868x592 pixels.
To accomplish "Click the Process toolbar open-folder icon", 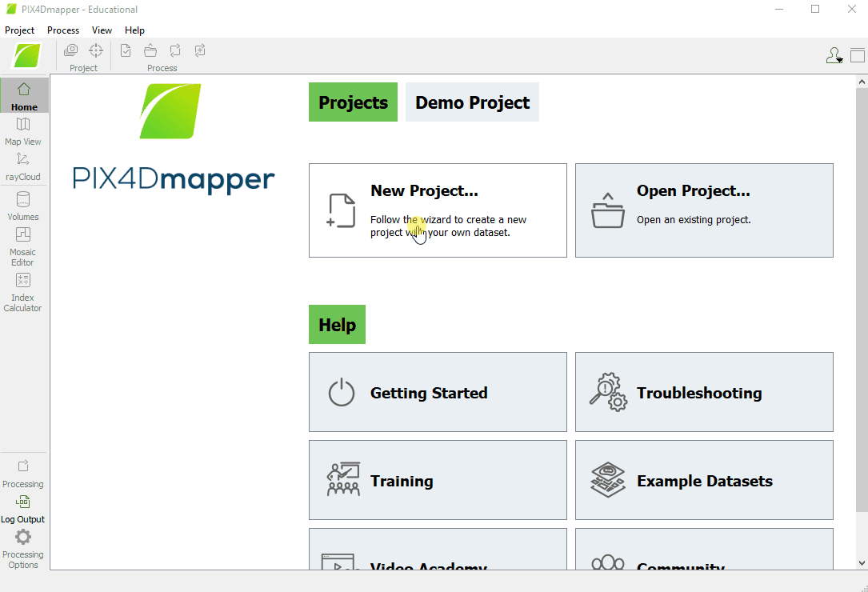I will pyautogui.click(x=150, y=50).
